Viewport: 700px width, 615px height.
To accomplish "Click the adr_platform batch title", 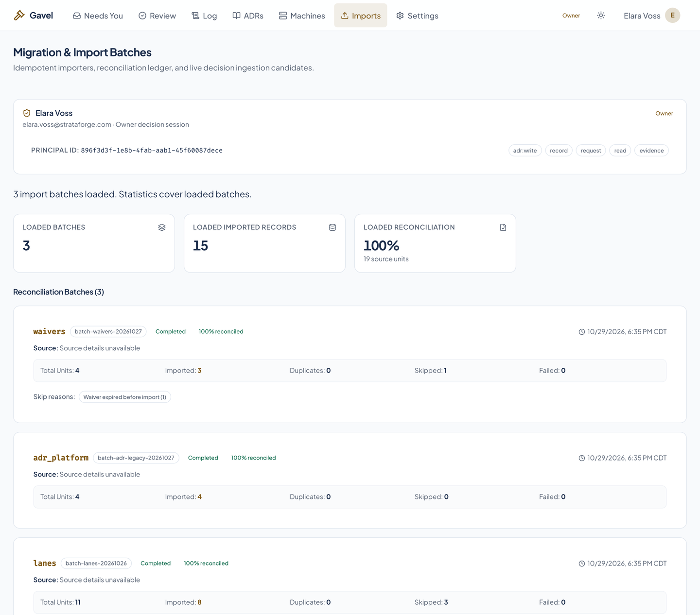I will (x=61, y=458).
